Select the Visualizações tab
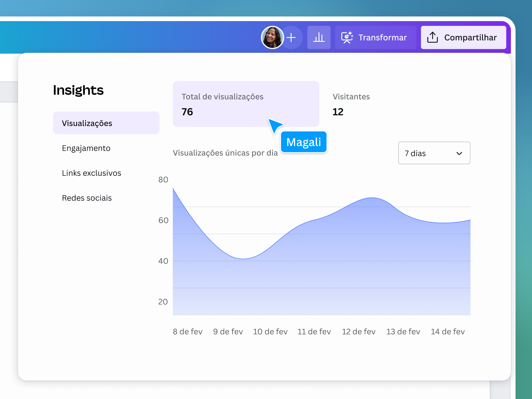This screenshot has width=532, height=399. (106, 123)
